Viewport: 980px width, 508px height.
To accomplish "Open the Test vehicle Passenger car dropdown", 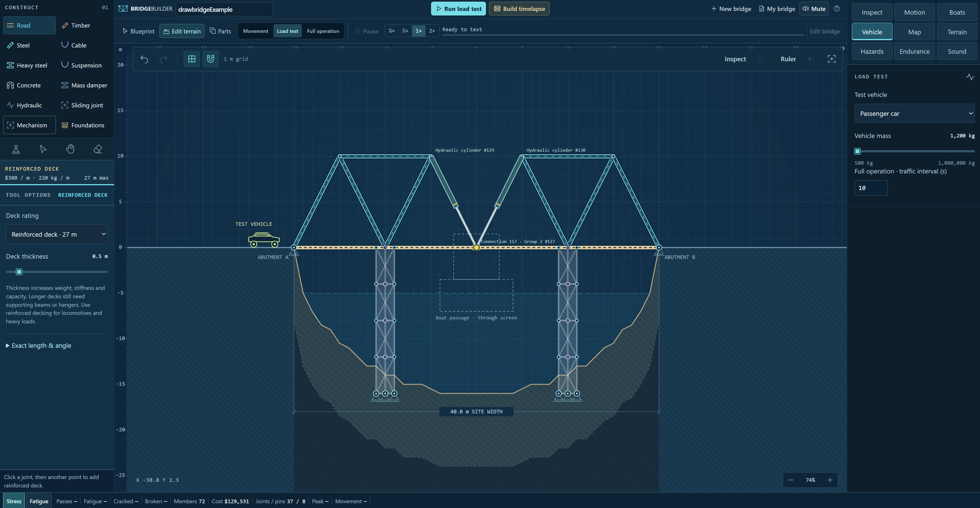I will pos(914,113).
